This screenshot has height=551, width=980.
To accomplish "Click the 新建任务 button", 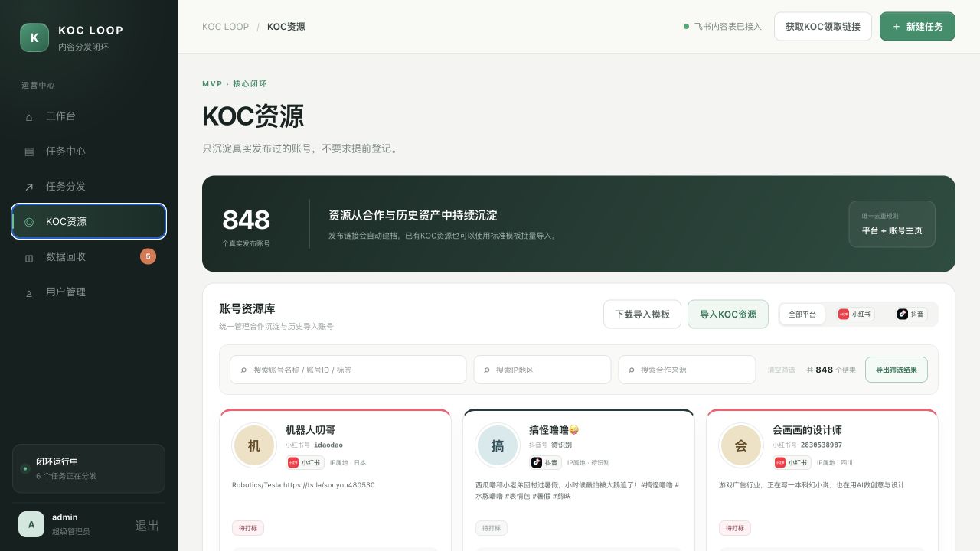I will (917, 27).
